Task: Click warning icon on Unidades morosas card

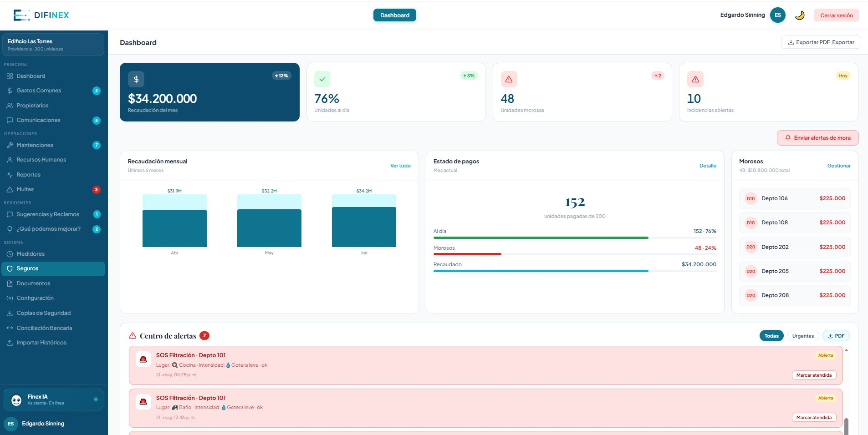Action: [x=509, y=79]
